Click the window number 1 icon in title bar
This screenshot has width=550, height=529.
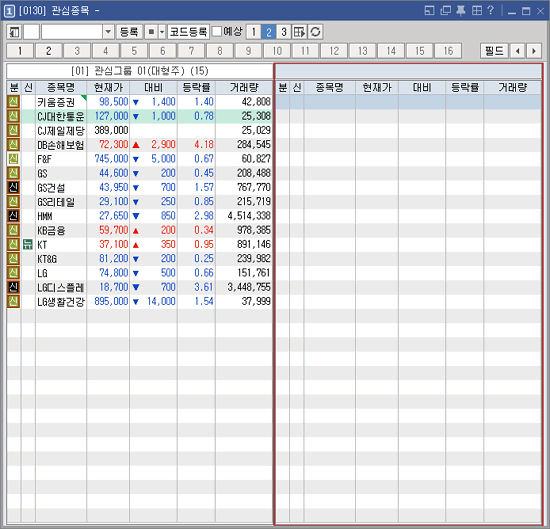[x=9, y=11]
